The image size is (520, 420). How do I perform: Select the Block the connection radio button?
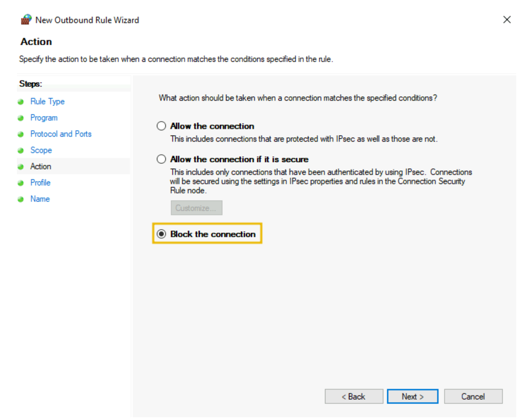162,234
